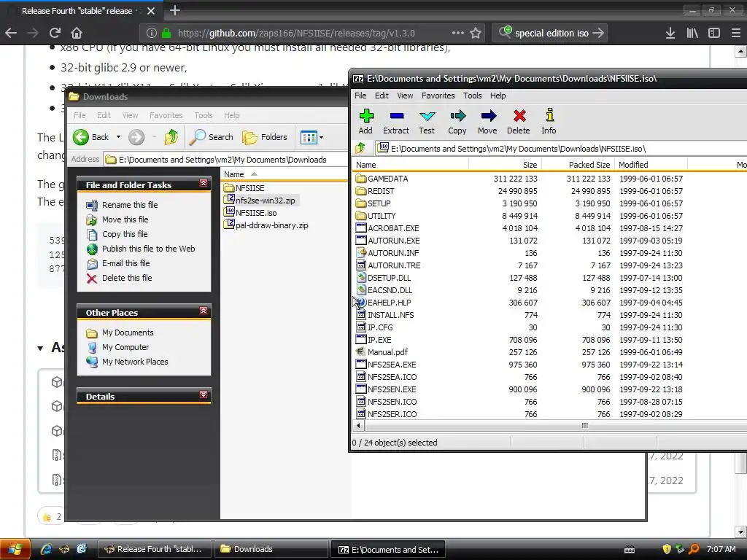747x560 pixels.
Task: Click the Add button in 7-Zip toolbar
Action: 365,122
